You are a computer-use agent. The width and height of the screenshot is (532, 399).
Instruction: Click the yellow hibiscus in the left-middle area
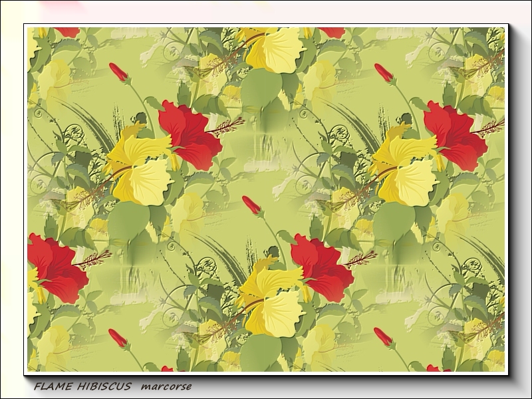tap(140, 170)
